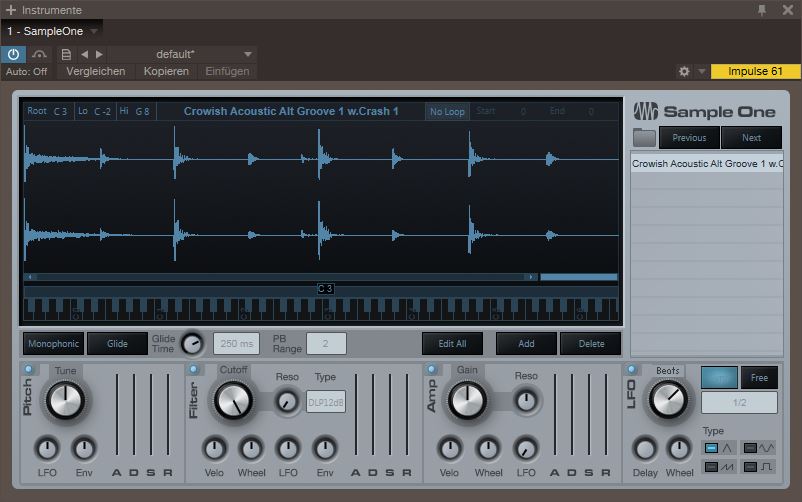Screen dimensions: 802x502
Task: Click the Filter Velo knob
Action: (214, 449)
